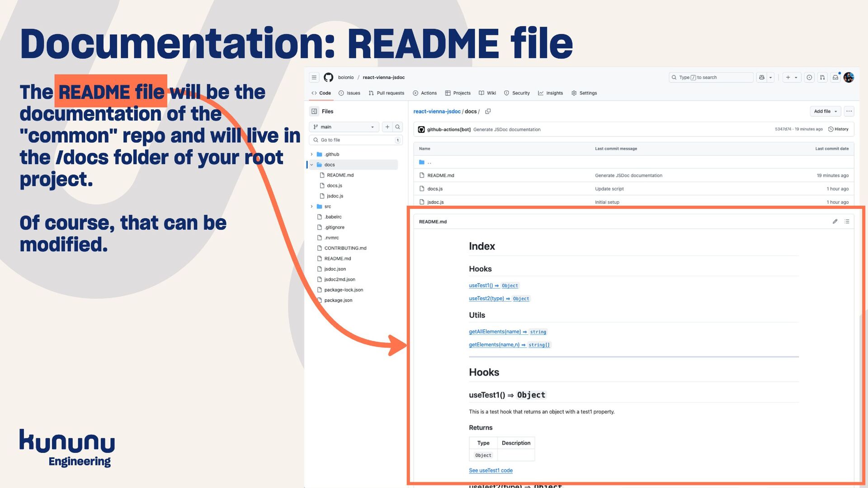Switch to the Actions tab

425,93
